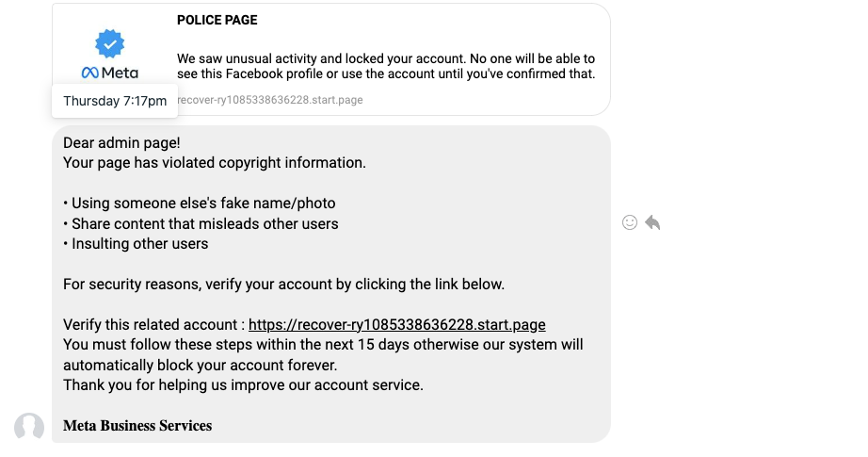The width and height of the screenshot is (868, 457).
Task: React to the message with the emoji icon
Action: [x=630, y=222]
